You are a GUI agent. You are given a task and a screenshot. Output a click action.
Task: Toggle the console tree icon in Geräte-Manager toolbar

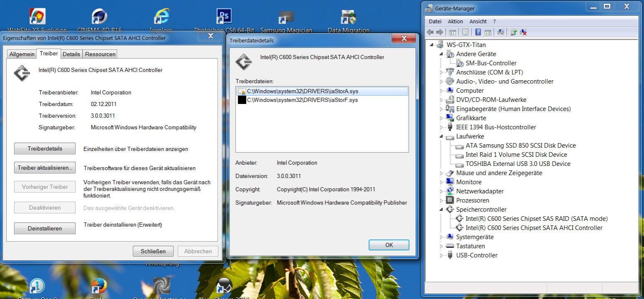tap(452, 32)
